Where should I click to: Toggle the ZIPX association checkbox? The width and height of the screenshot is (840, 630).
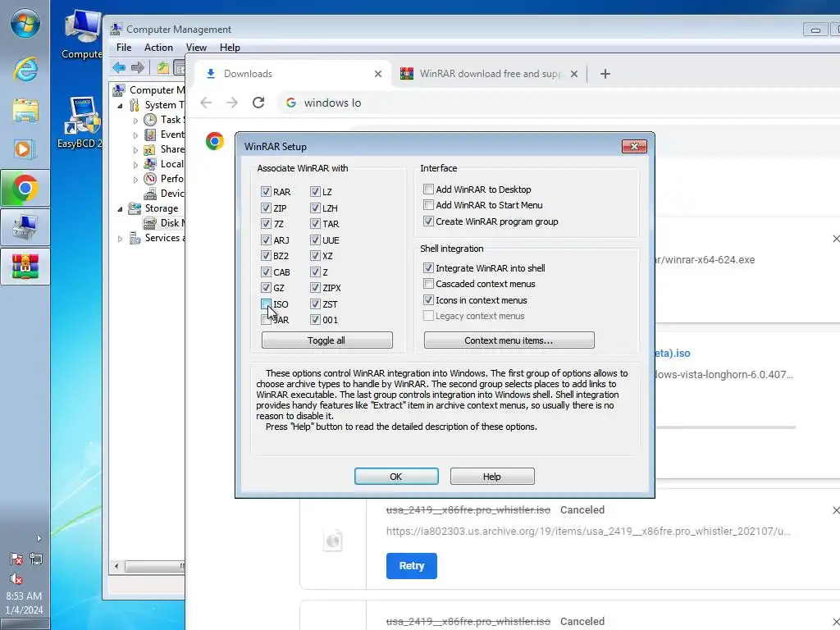[x=315, y=288]
